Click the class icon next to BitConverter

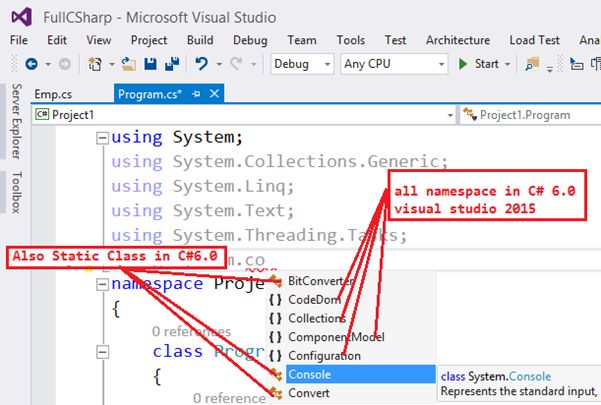tap(276, 280)
